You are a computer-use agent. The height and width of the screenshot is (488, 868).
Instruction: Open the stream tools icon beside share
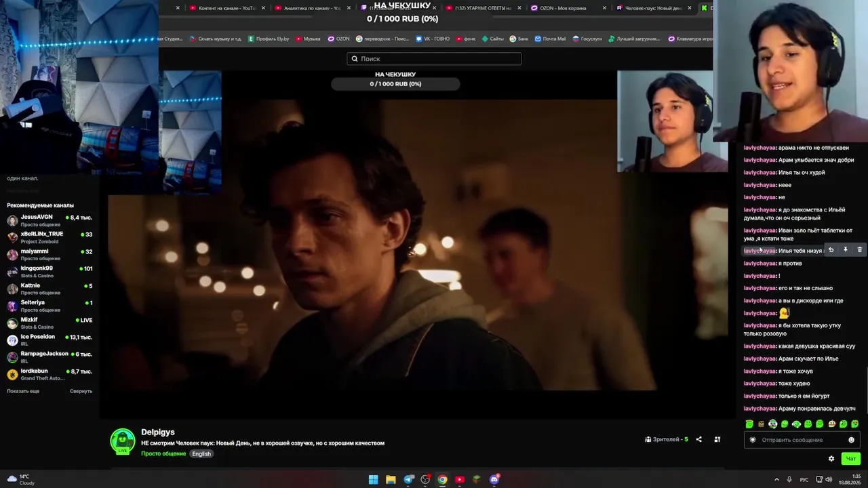click(717, 439)
